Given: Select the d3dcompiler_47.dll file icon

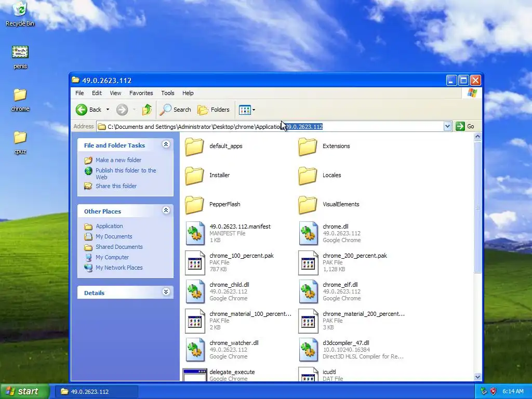Looking at the screenshot, I should pos(309,350).
